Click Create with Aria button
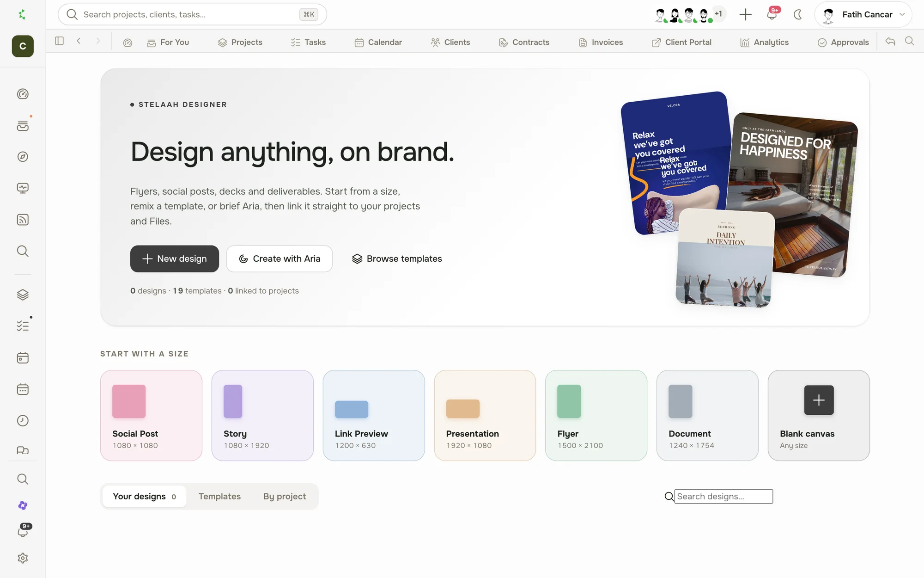 point(280,258)
